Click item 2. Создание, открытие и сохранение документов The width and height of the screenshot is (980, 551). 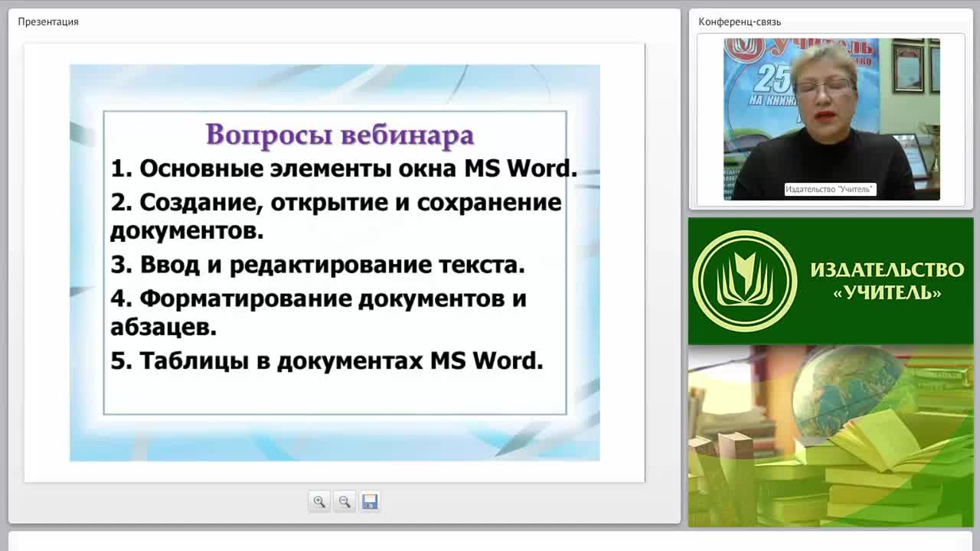pyautogui.click(x=336, y=216)
